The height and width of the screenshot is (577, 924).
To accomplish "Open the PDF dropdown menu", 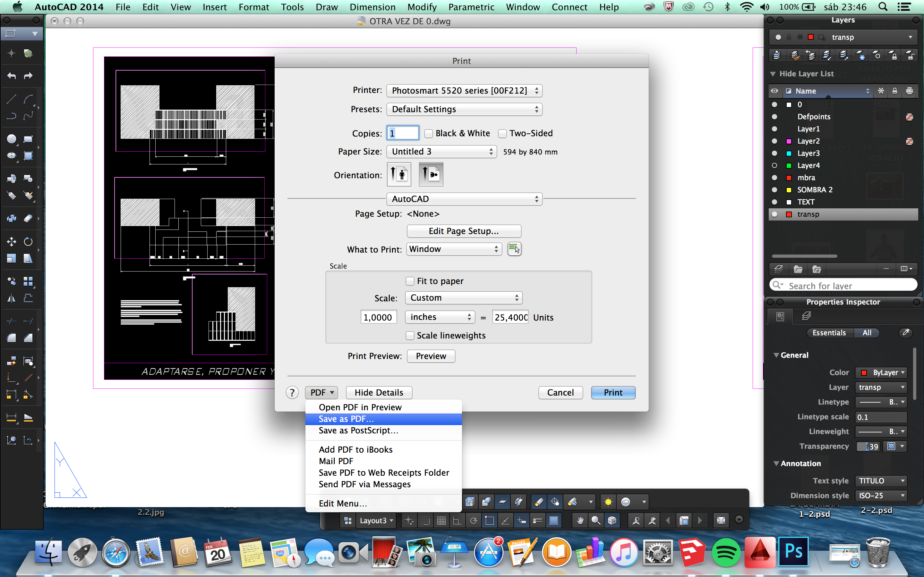I will click(x=321, y=392).
